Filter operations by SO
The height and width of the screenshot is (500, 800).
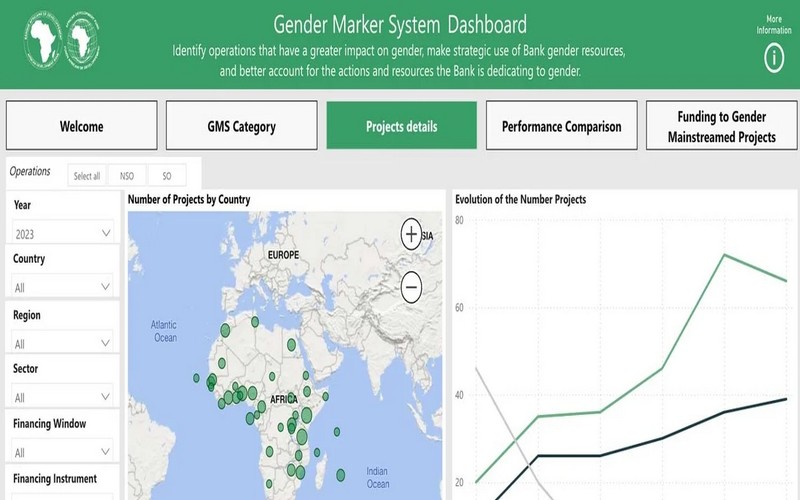tap(167, 176)
